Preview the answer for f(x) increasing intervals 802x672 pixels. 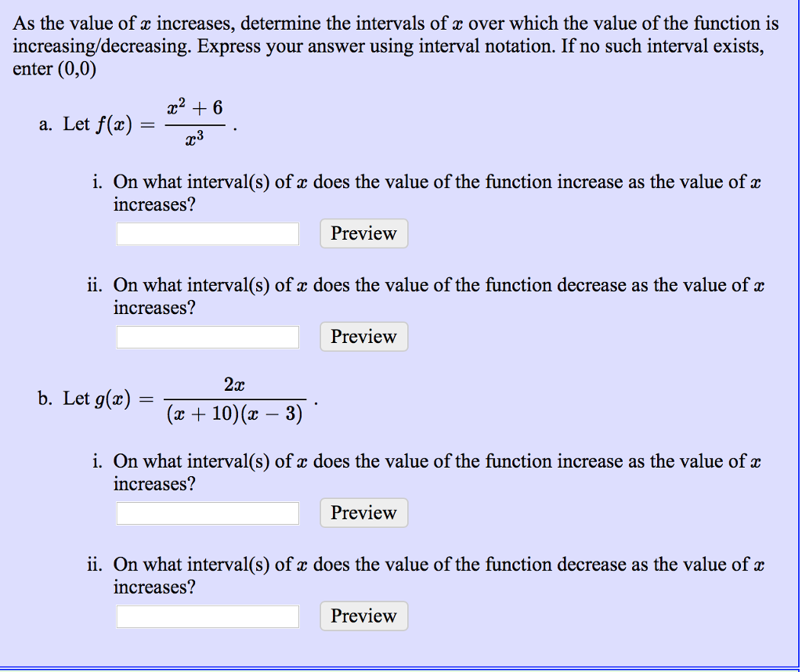pyautogui.click(x=363, y=233)
